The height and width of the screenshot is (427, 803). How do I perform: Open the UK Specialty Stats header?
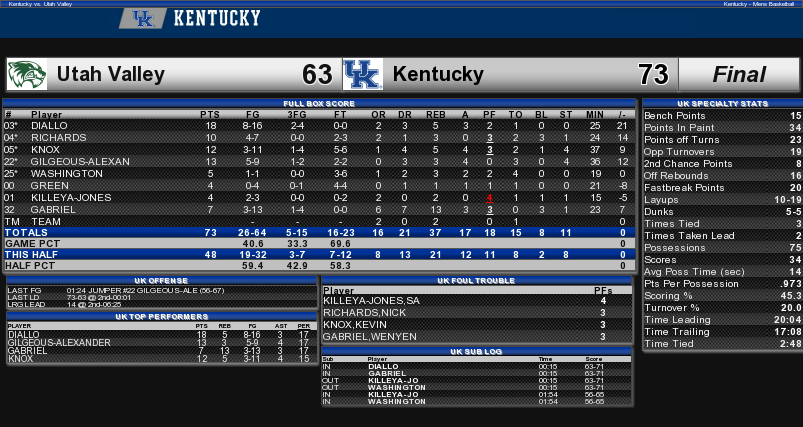pos(722,103)
